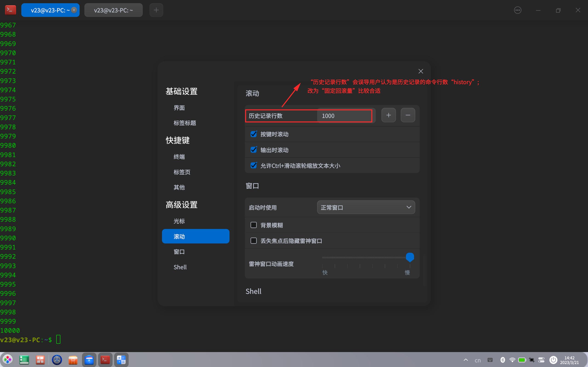This screenshot has width=588, height=367.
Task: Increase history lines with plus button
Action: pyautogui.click(x=389, y=115)
